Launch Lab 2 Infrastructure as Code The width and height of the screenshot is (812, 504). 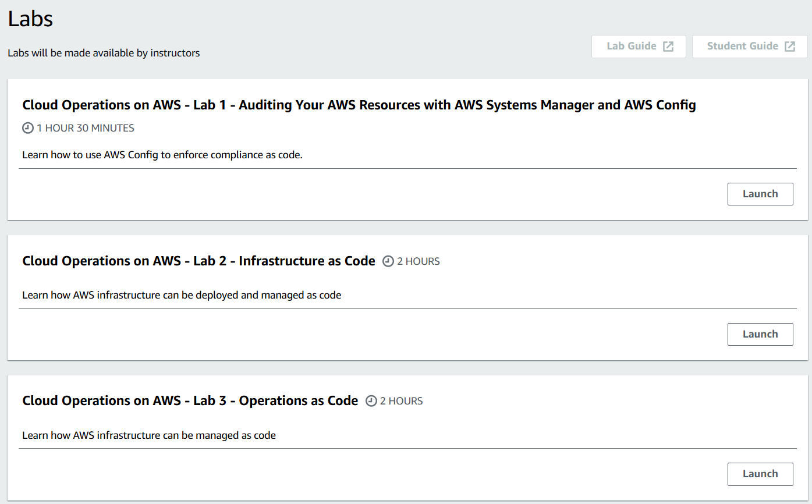pos(760,334)
